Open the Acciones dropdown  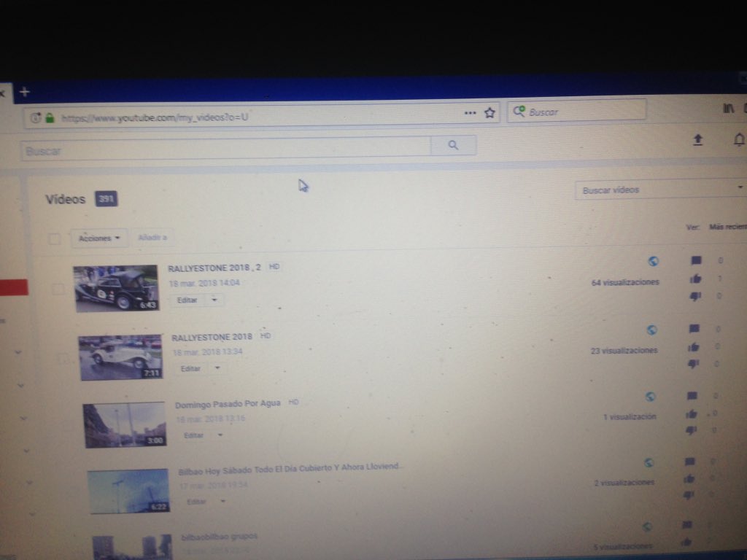coord(99,238)
